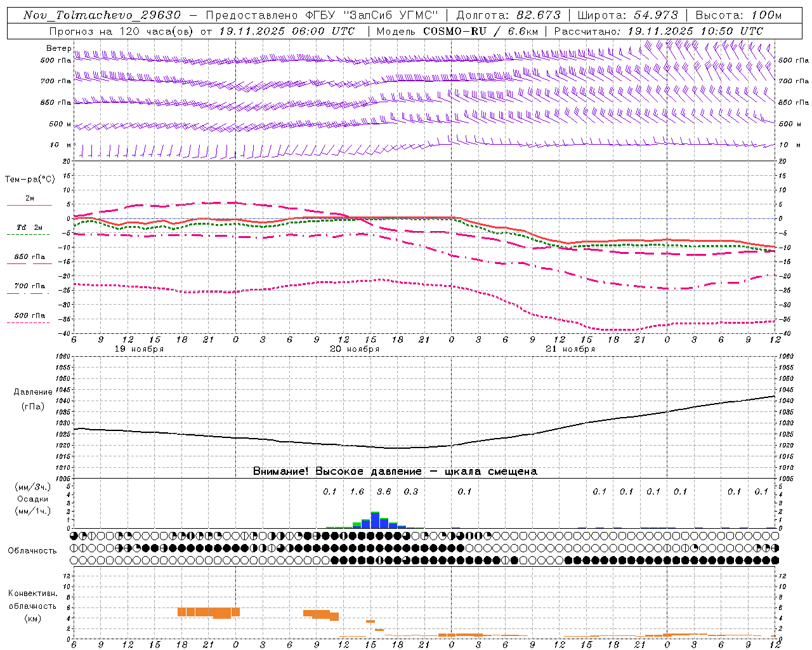Screen dimensions: 812x650
Task: Select the text Предоставлено ФГБУ "ЗапСиб УГМС"
Action: pyautogui.click(x=323, y=15)
